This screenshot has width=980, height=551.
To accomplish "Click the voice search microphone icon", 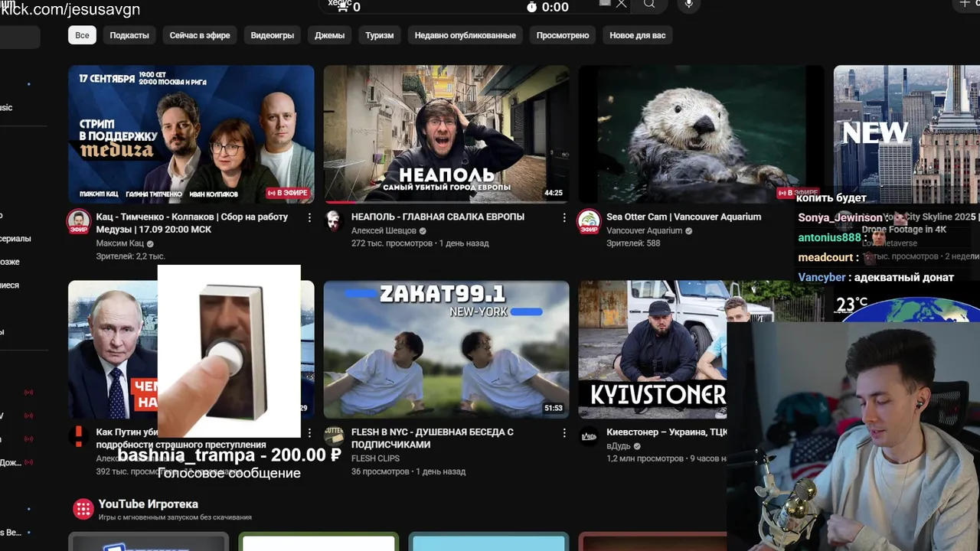I will (x=689, y=5).
